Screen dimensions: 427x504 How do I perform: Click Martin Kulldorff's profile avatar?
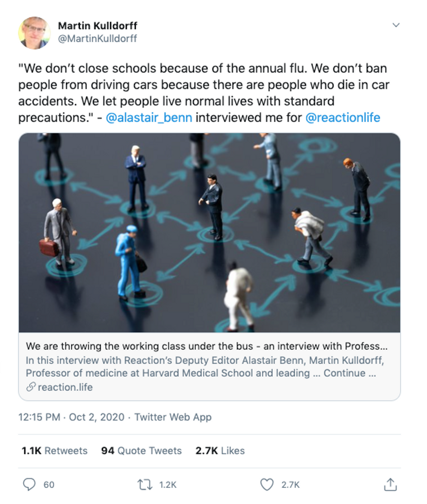click(34, 33)
